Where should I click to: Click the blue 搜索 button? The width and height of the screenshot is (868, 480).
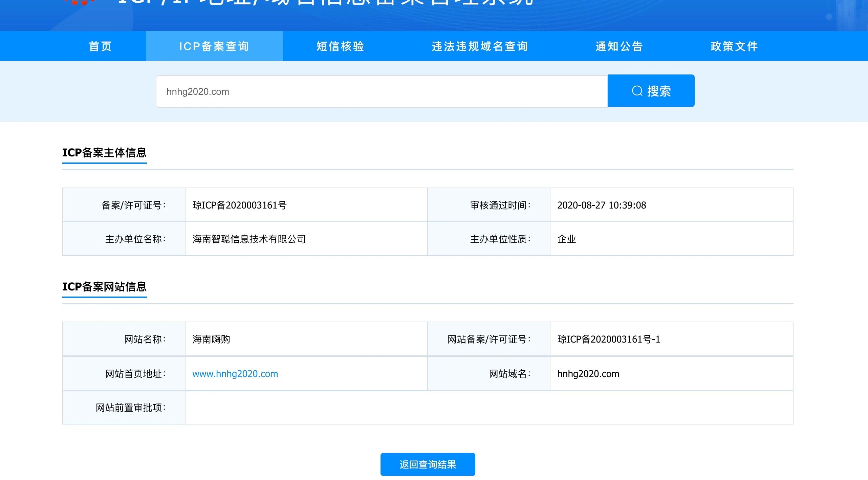(651, 91)
